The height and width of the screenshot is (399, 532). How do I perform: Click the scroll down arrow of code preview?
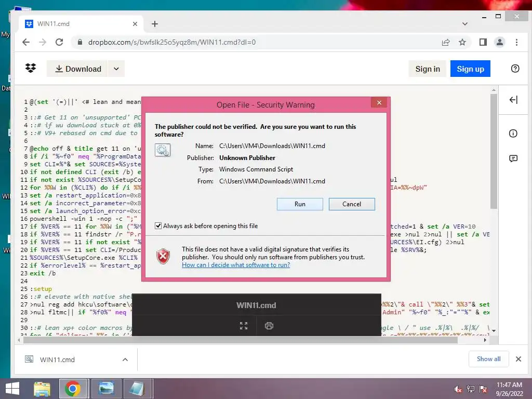[x=494, y=331]
